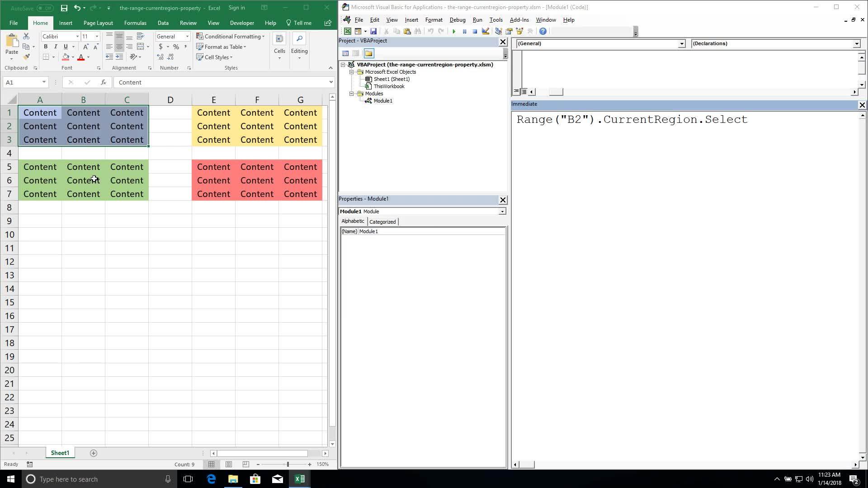Open the Object Browser icon
Image resolution: width=868 pixels, height=488 pixels.
point(519,31)
